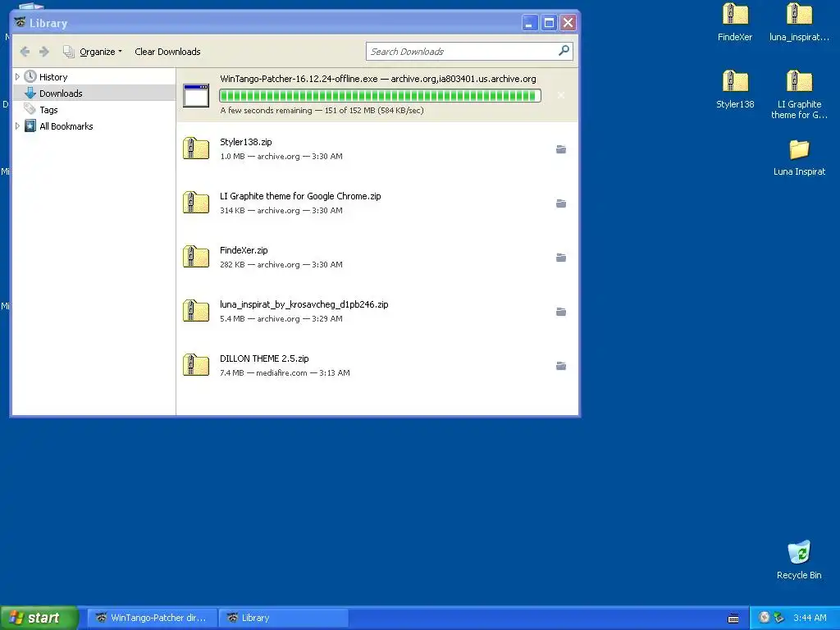Click the search magnifier icon
Viewport: 840px width, 630px height.
(564, 51)
